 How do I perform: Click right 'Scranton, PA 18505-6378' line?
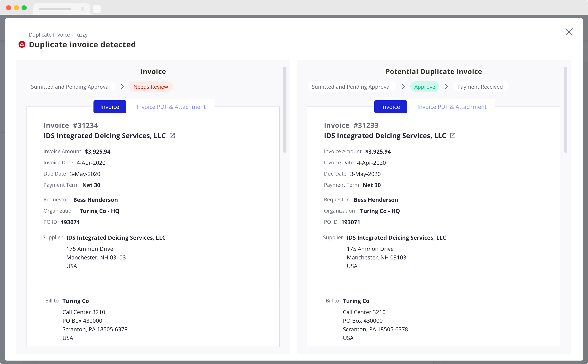tap(375, 329)
